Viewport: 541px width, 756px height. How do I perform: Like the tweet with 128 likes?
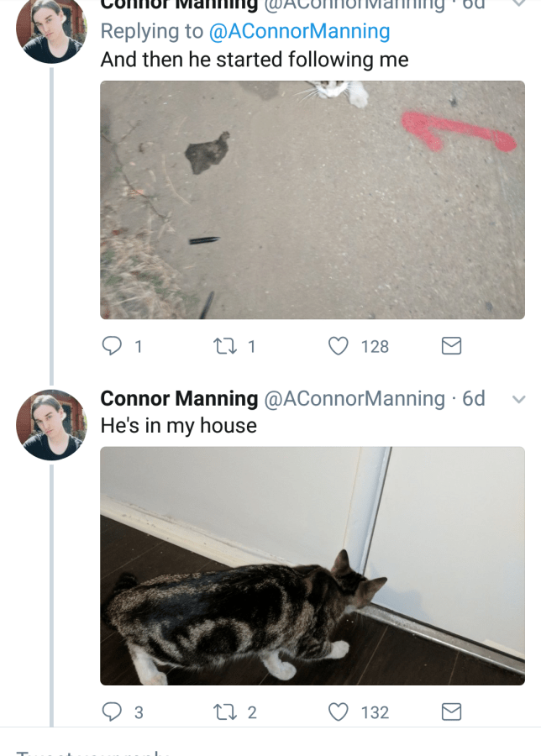[x=338, y=346]
